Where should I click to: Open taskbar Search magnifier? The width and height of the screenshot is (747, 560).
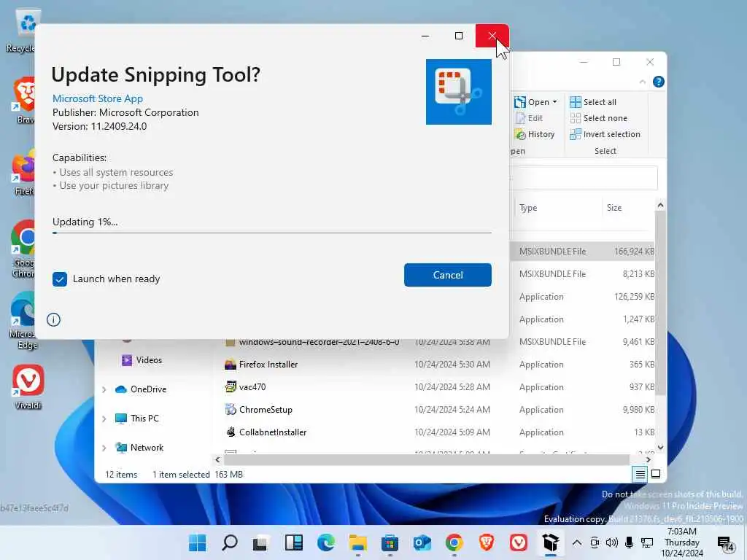230,542
